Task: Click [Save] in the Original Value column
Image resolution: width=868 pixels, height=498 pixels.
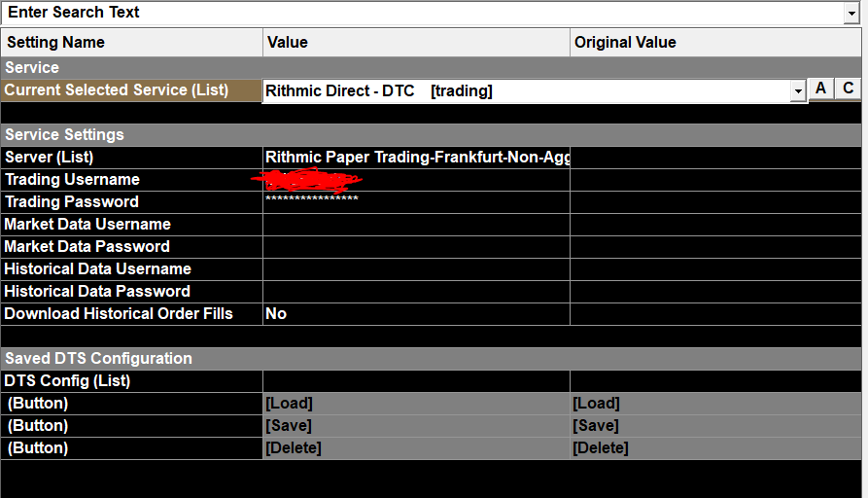Action: pyautogui.click(x=715, y=426)
